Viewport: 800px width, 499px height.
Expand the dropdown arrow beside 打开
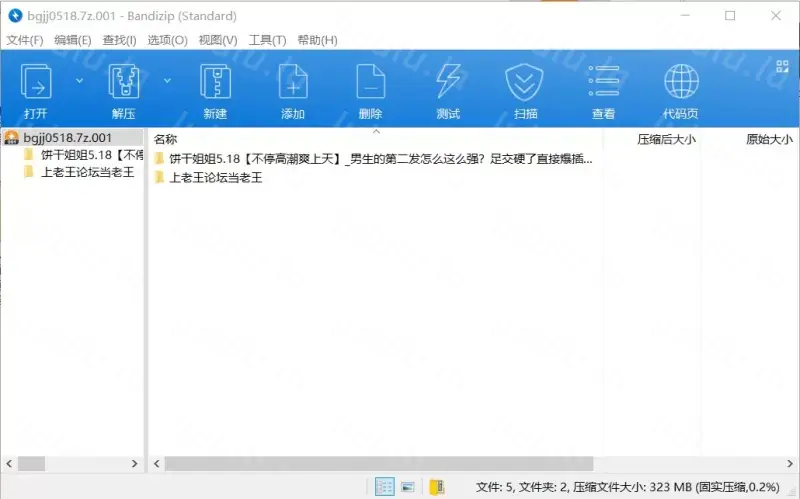(79, 80)
